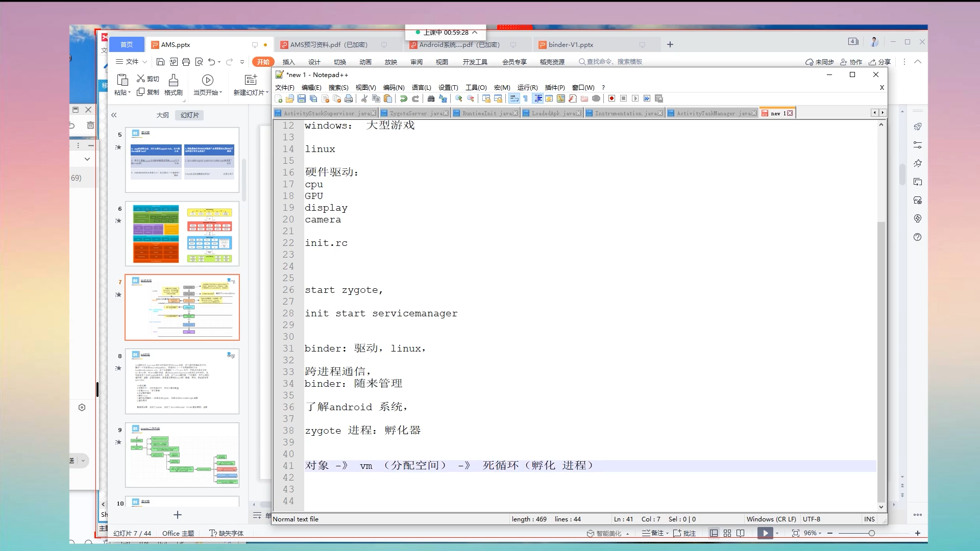Screen dimensions: 980x551
Task: Expand the 当页开始 slideshow dropdown
Action: point(220,93)
